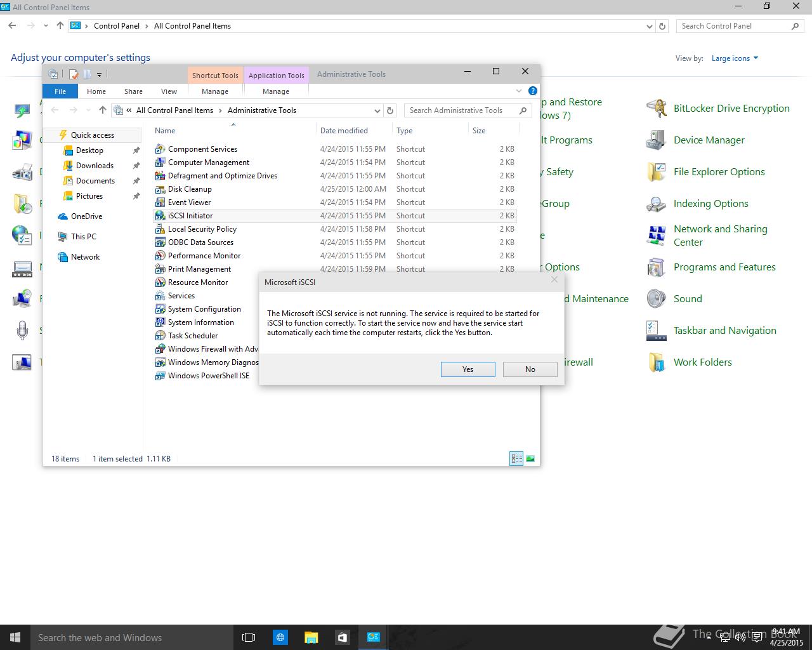This screenshot has width=812, height=650.
Task: Select Quick access in navigation pane
Action: pos(92,135)
